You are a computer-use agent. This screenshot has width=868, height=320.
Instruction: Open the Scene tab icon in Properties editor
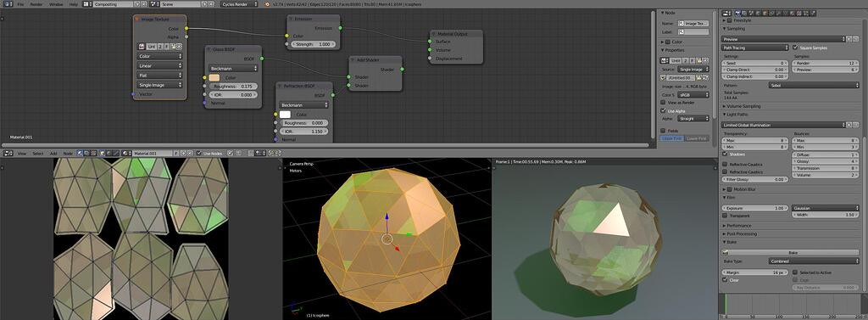pyautogui.click(x=751, y=13)
